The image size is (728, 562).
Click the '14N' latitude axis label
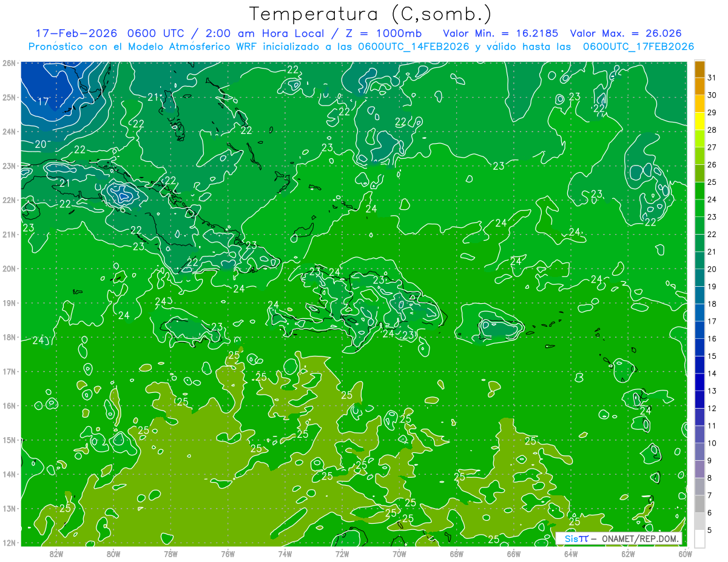9,474
